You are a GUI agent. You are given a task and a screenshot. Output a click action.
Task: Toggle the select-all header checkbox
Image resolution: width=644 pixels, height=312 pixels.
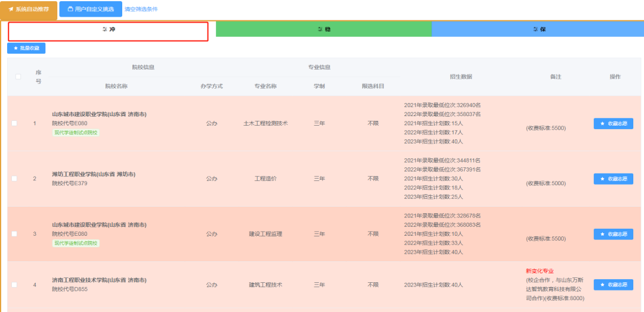[18, 76]
